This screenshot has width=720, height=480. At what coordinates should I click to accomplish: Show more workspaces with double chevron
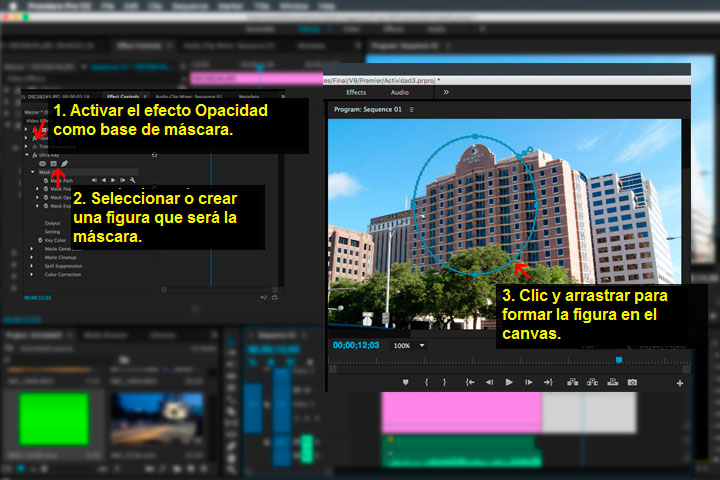446,92
